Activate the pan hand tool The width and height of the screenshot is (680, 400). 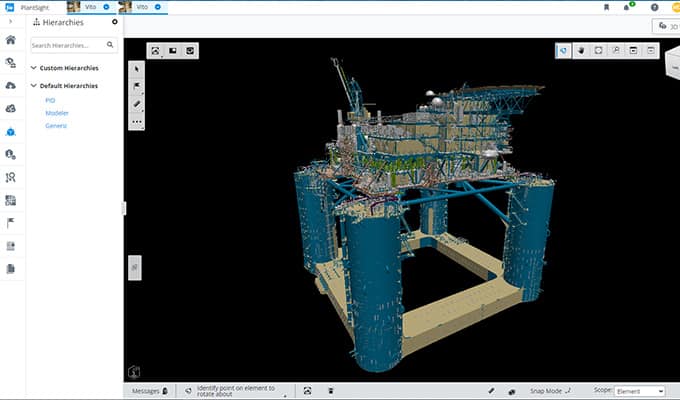point(581,49)
